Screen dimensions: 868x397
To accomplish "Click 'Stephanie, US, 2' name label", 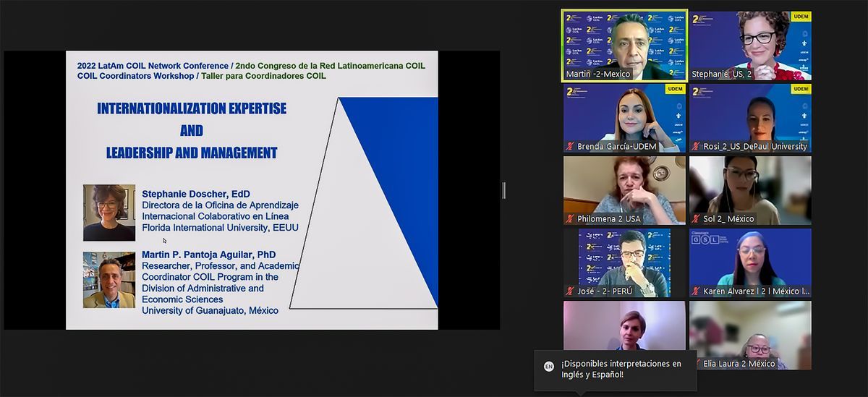I will [x=722, y=74].
